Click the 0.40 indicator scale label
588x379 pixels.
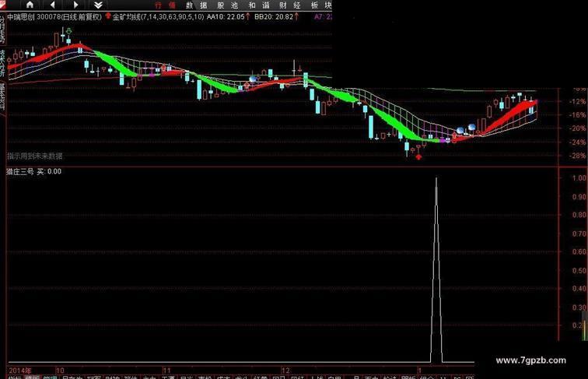579,289
